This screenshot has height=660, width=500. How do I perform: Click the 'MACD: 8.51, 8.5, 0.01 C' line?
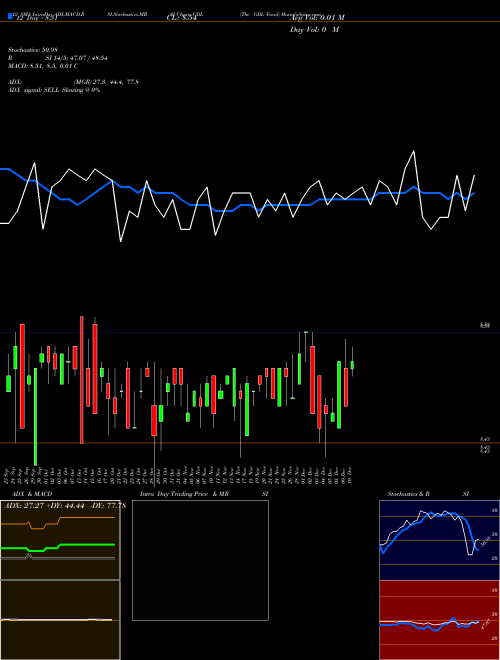click(43, 66)
